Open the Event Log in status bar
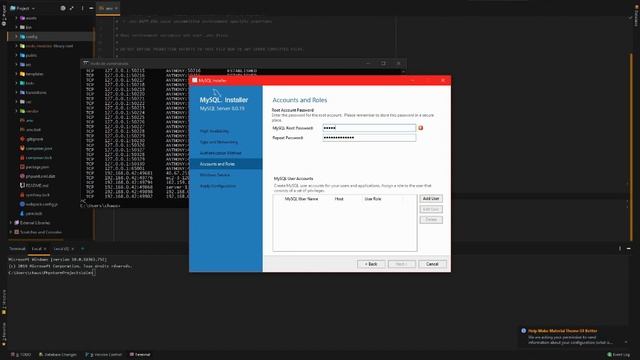 (x=618, y=355)
